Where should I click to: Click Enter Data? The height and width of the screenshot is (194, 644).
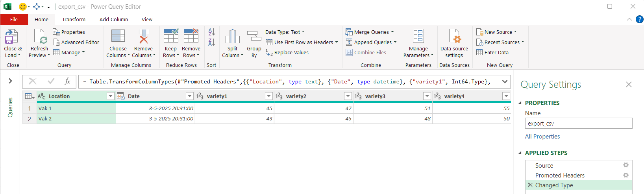point(492,52)
